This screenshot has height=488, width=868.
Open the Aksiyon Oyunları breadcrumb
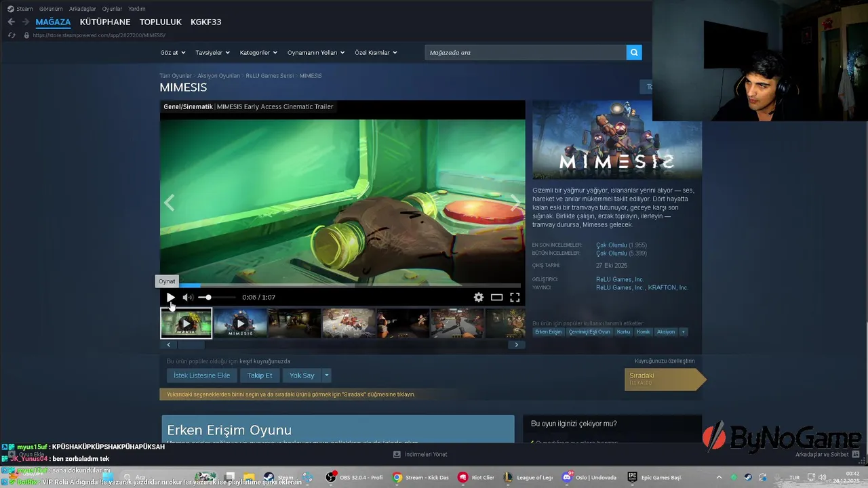pyautogui.click(x=218, y=76)
